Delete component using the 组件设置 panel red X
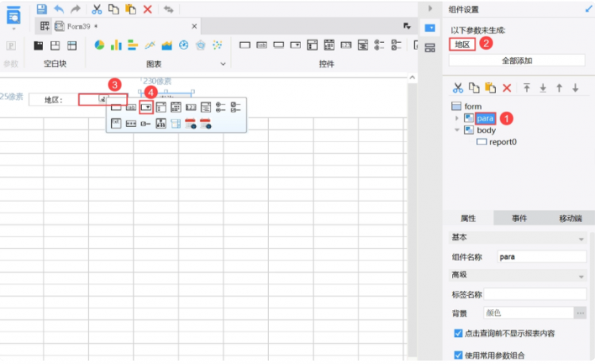 (x=507, y=88)
